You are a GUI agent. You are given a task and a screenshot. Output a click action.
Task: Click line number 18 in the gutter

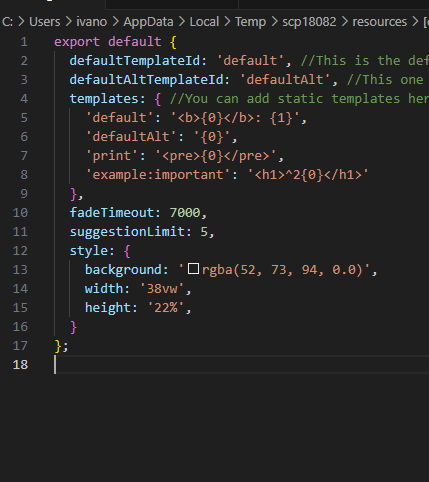20,365
